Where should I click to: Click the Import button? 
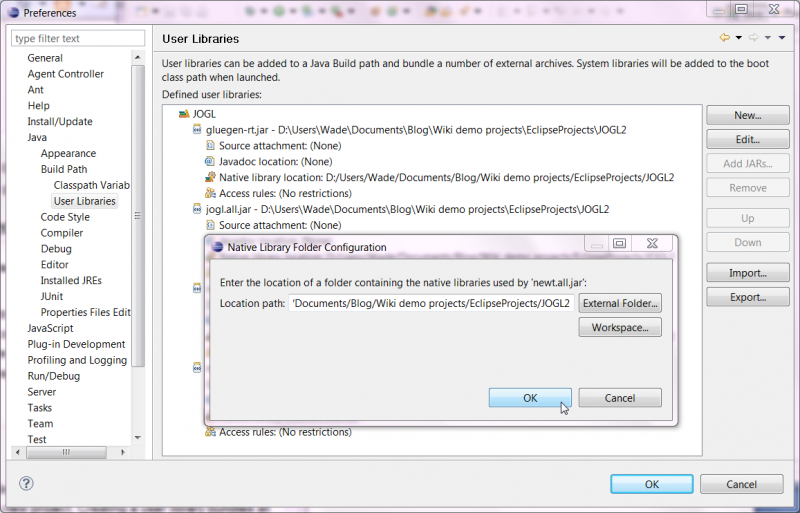click(x=748, y=273)
